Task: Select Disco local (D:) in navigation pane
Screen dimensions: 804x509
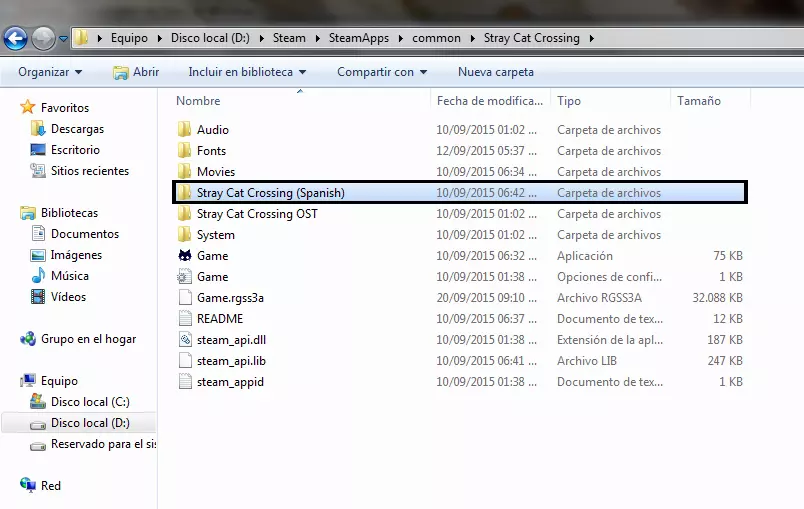Action: click(x=90, y=423)
